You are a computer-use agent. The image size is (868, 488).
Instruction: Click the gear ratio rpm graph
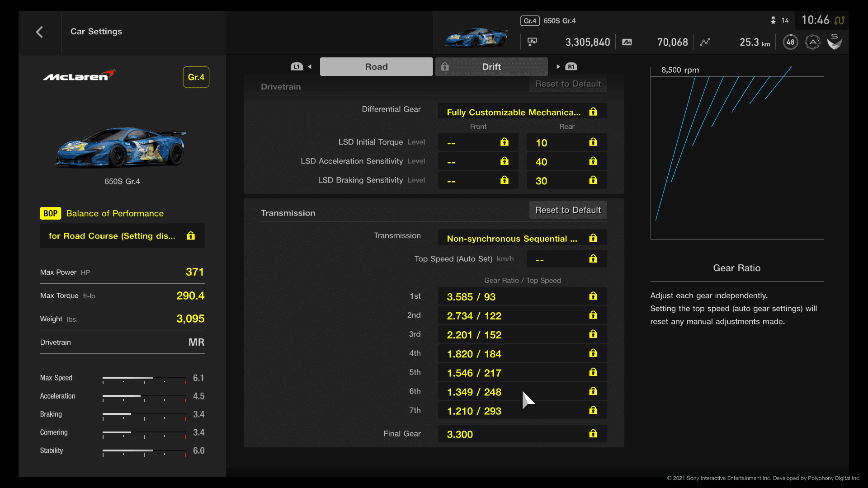pyautogui.click(x=737, y=153)
